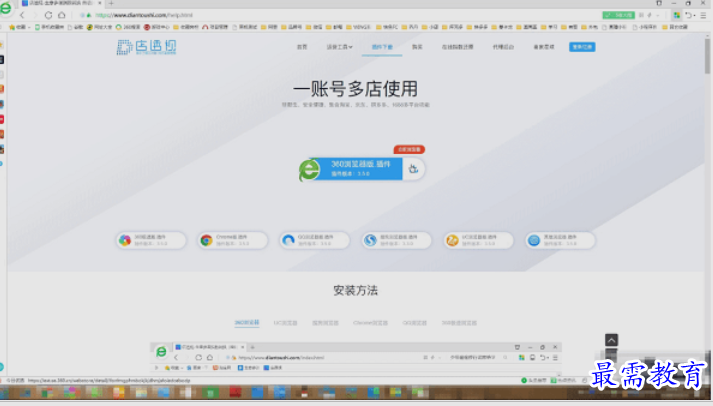This screenshot has height=406, width=713.
Task: Open the green taskbar application icon
Action: (x=210, y=392)
